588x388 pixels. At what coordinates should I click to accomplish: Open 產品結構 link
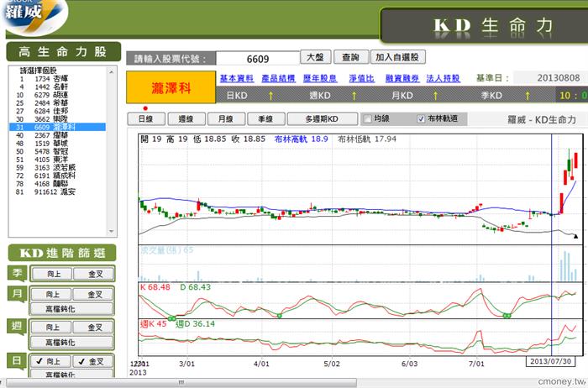pyautogui.click(x=279, y=78)
